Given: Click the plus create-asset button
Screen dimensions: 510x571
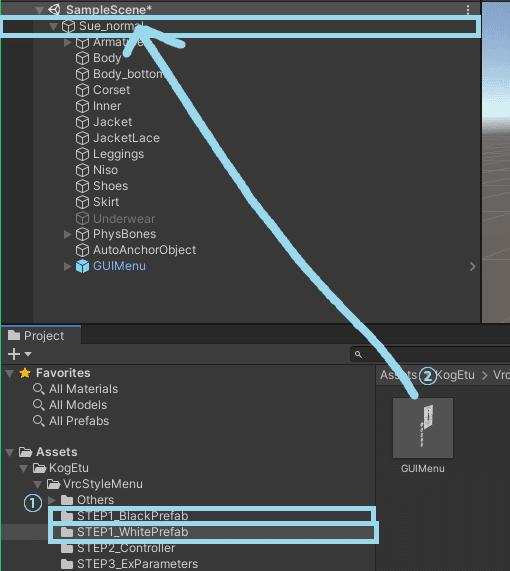Looking at the screenshot, I should [x=14, y=354].
